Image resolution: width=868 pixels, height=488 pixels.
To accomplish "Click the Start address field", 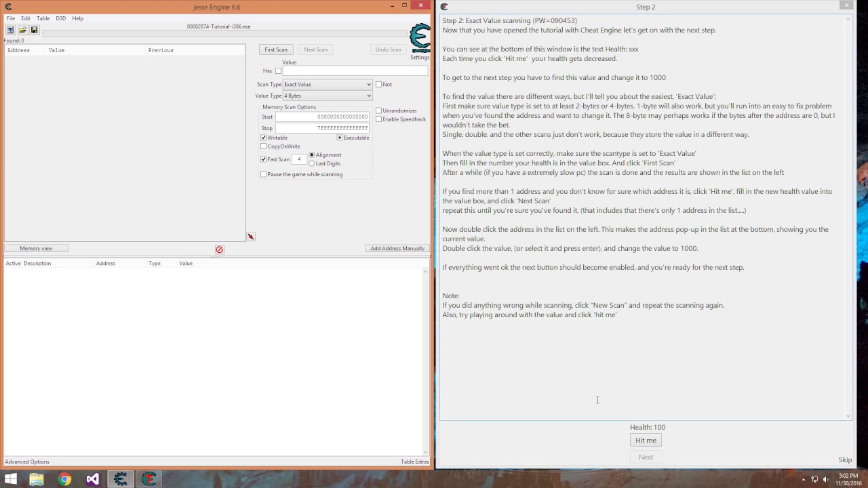I will [x=323, y=117].
